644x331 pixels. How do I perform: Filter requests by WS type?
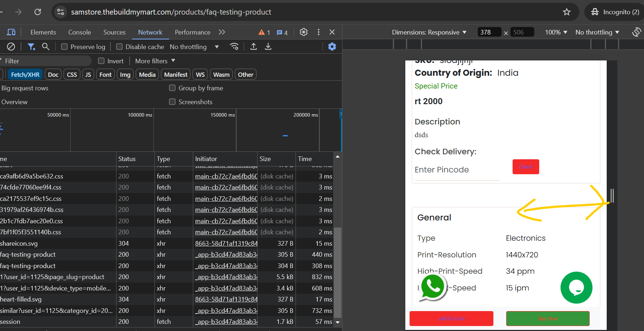(x=200, y=75)
